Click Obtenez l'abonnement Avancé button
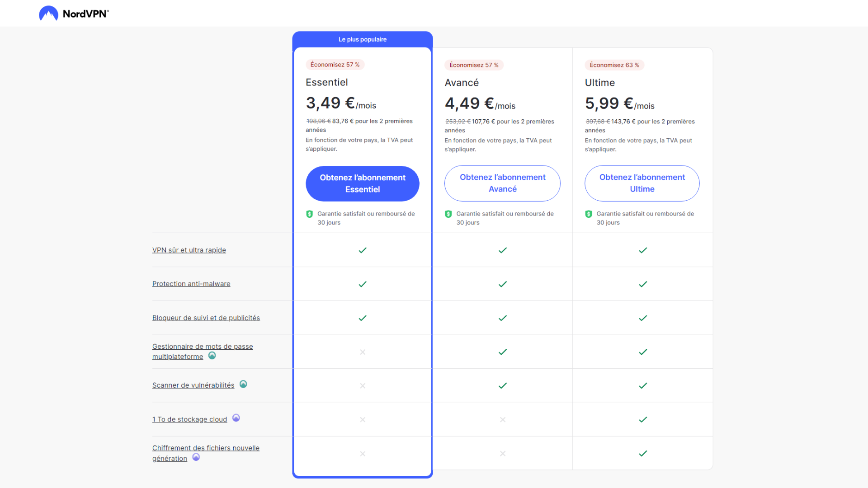Viewport: 868px width, 488px height. pyautogui.click(x=503, y=183)
